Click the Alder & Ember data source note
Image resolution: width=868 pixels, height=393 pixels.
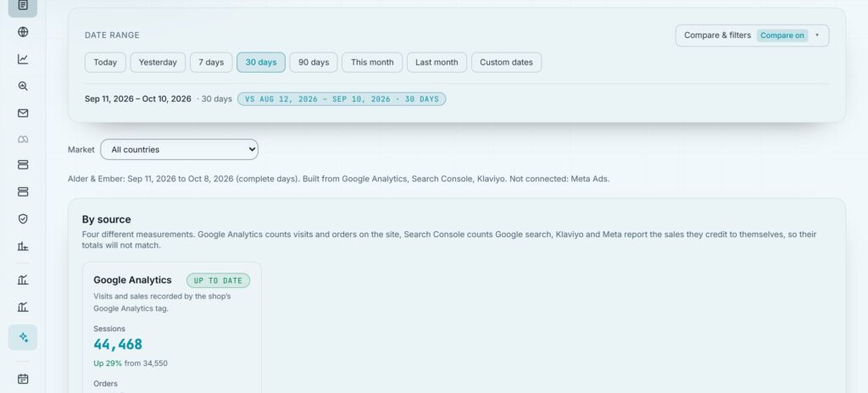[338, 179]
